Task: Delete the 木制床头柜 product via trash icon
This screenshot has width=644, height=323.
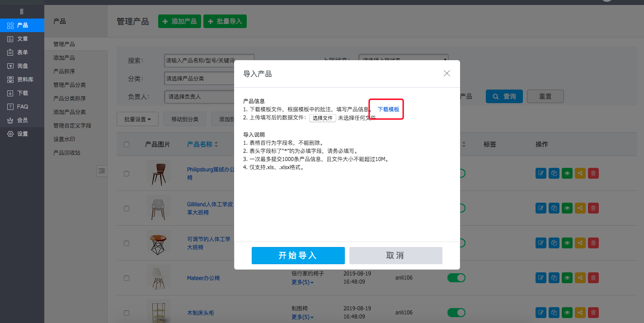Action: pyautogui.click(x=593, y=313)
